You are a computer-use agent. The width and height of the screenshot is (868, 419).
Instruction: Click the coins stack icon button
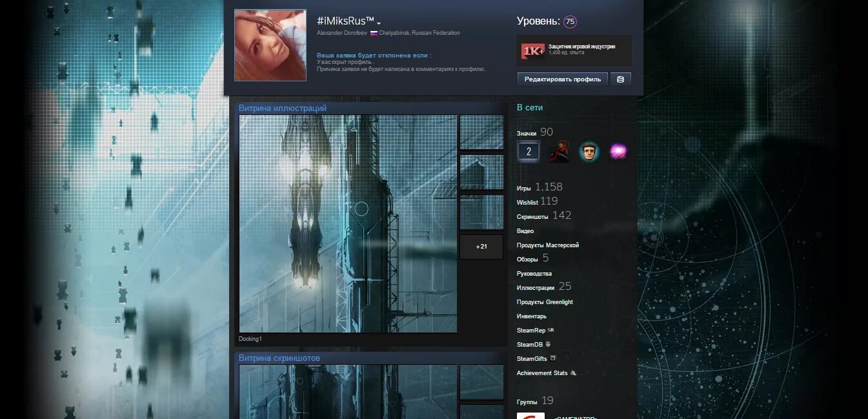(x=621, y=79)
